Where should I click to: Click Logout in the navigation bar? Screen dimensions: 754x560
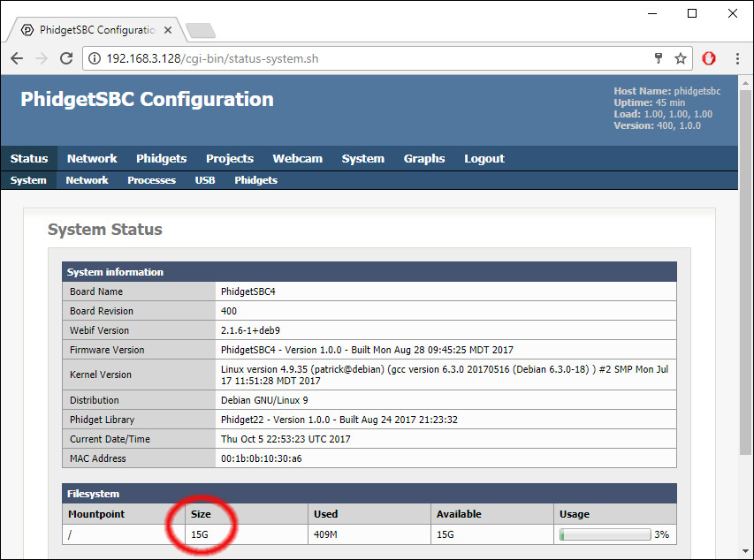[484, 159]
